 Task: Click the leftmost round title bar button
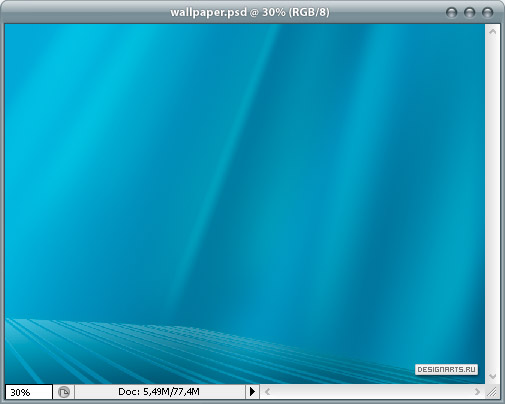(x=452, y=13)
